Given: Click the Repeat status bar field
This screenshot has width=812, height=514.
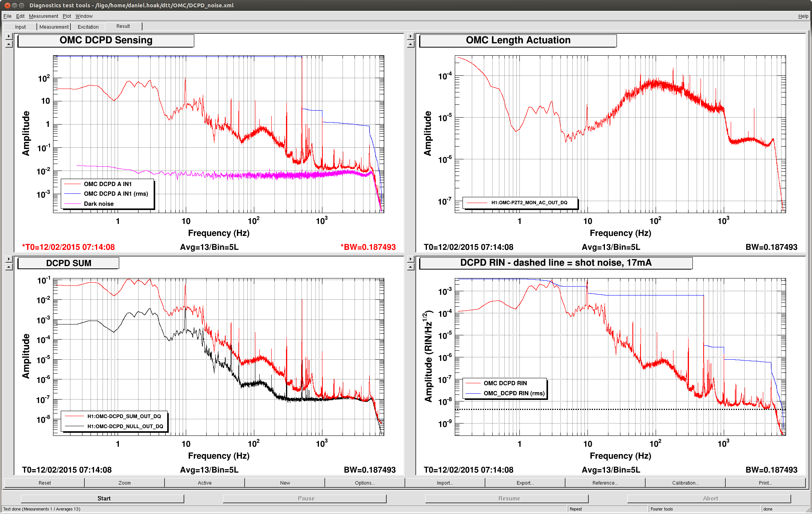Looking at the screenshot, I should (x=607, y=509).
